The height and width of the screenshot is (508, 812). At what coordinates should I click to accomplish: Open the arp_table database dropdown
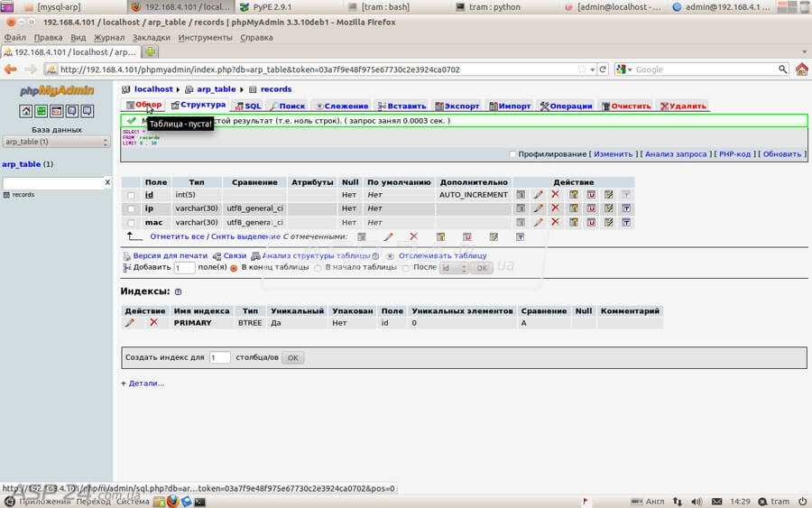click(x=56, y=142)
